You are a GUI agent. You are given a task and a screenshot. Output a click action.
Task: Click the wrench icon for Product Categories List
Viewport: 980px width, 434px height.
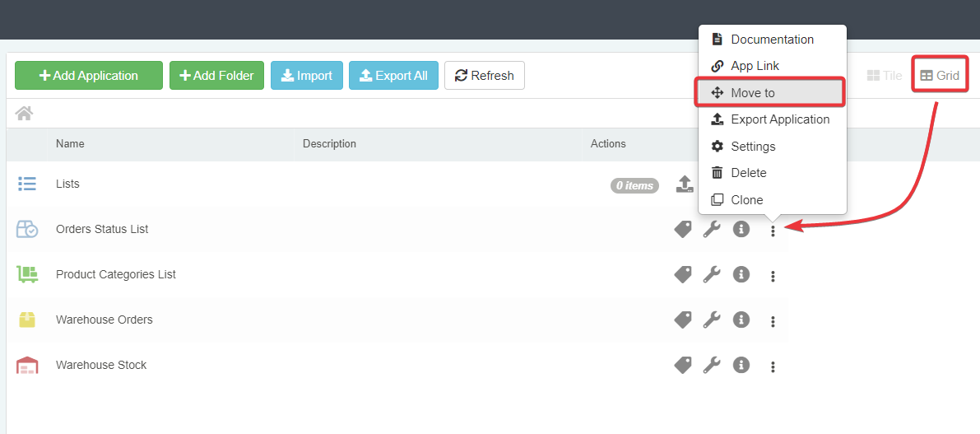(x=712, y=275)
